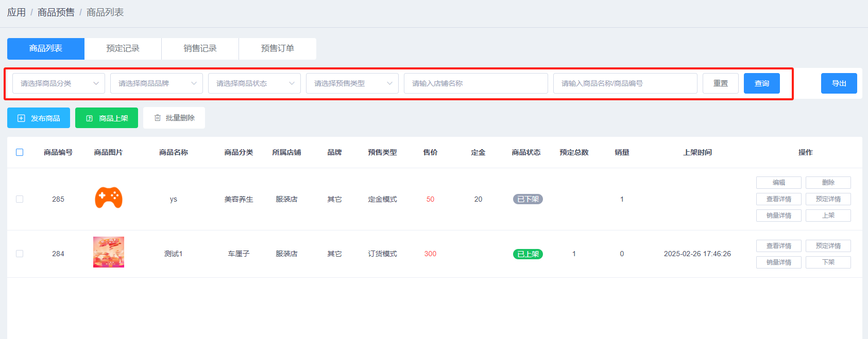This screenshot has height=339, width=868.
Task: Click the upload icon on 商品上架 button
Action: point(90,118)
